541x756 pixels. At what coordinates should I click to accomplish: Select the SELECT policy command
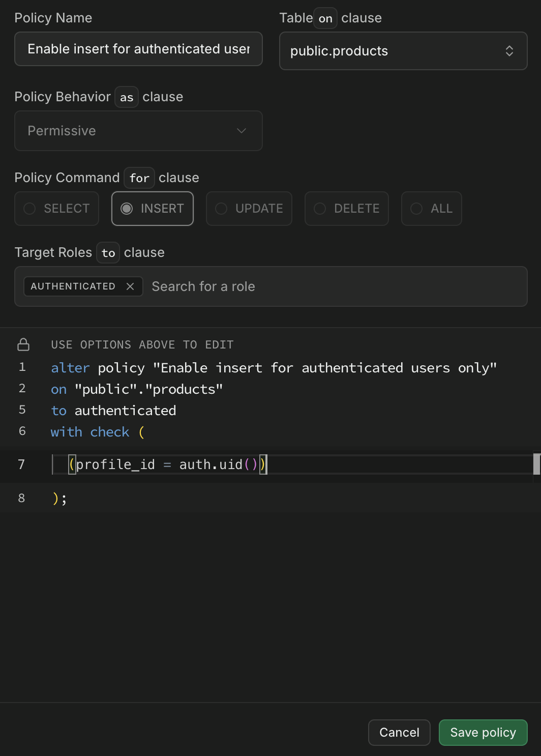pos(56,209)
